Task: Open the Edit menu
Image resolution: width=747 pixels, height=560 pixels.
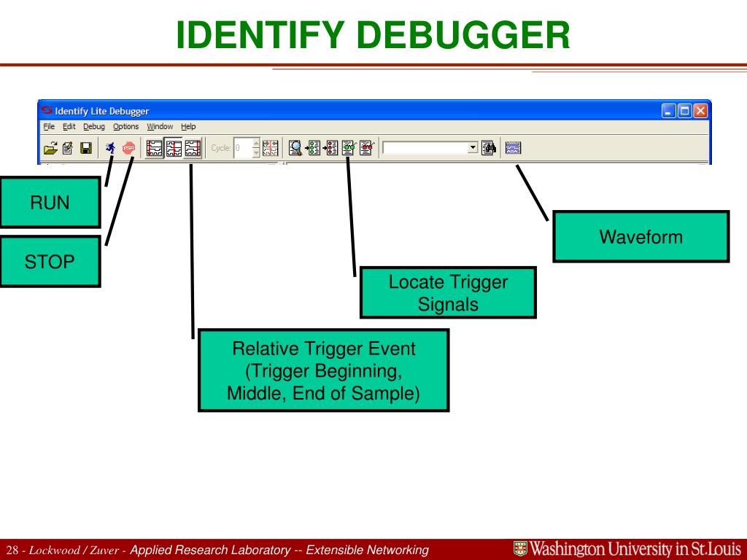Action: (69, 127)
